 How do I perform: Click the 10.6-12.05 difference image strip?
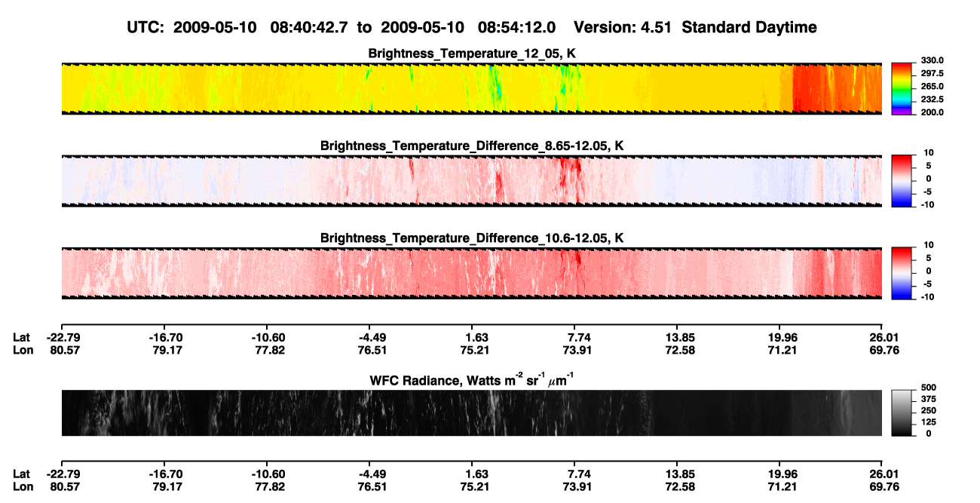[x=471, y=272]
